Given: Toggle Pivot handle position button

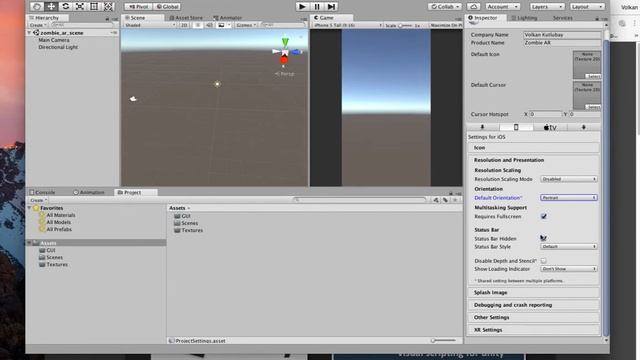Looking at the screenshot, I should pos(138,7).
